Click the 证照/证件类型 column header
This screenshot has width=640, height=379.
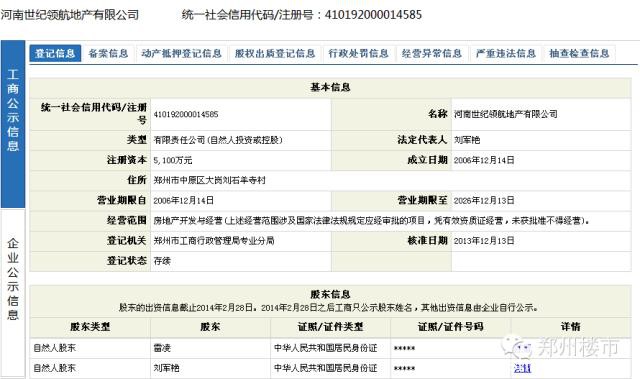click(x=331, y=327)
